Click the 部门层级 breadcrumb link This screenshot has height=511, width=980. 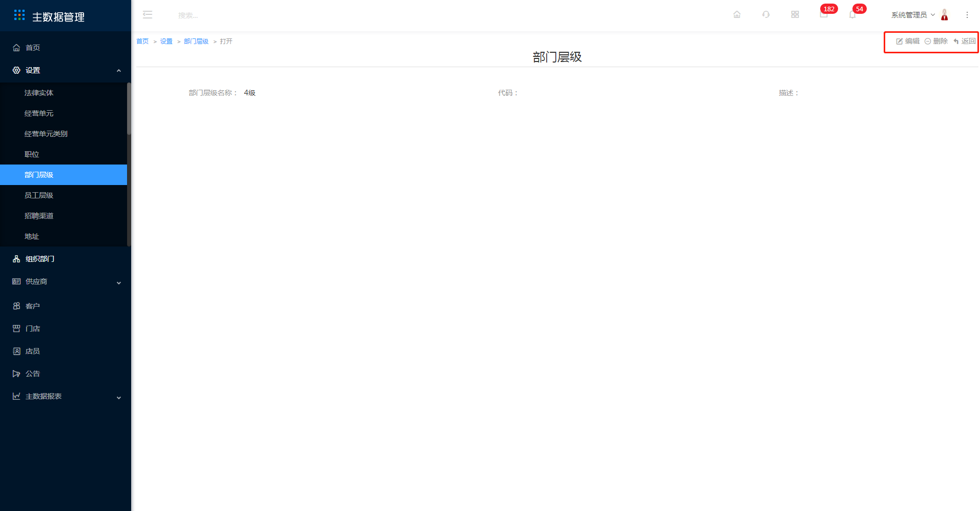196,42
